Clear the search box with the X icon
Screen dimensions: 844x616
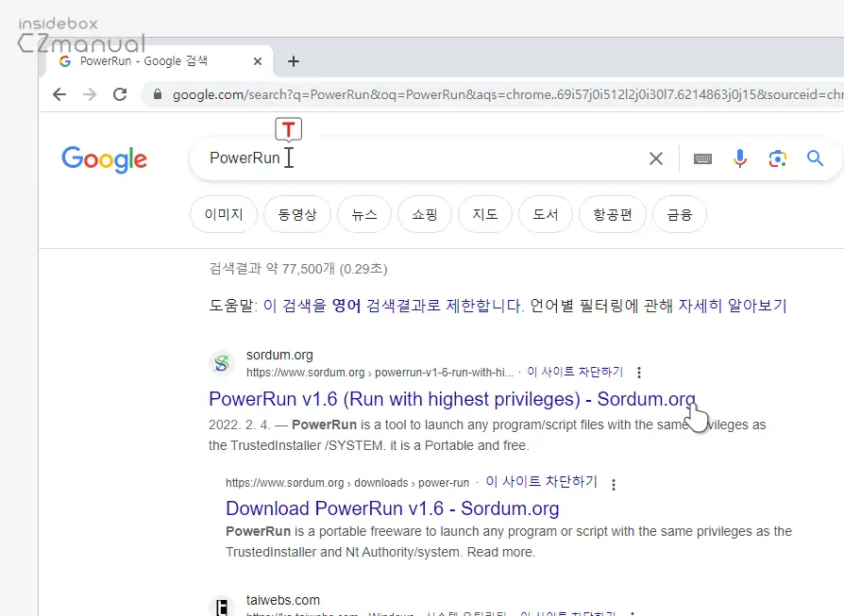tap(656, 158)
